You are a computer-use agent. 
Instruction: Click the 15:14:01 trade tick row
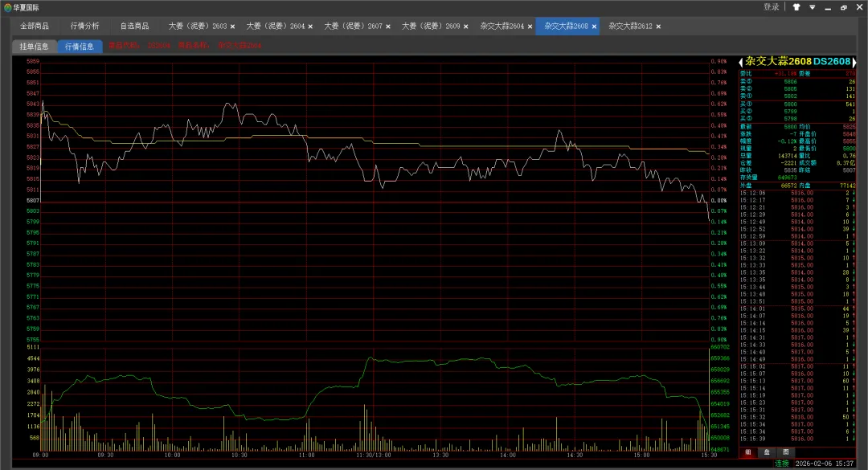pos(798,309)
